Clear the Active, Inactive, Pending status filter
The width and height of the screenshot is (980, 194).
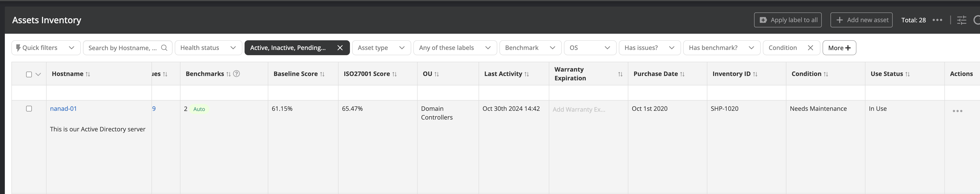point(340,48)
